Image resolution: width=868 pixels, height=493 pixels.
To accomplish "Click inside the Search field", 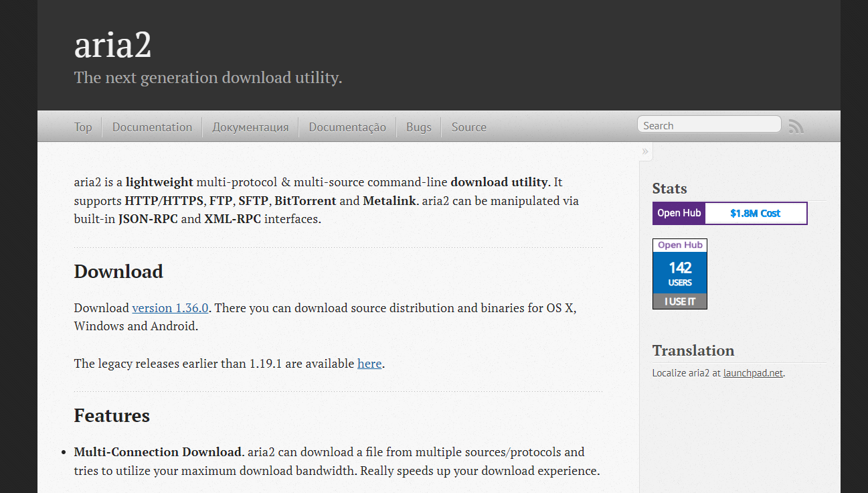I will point(708,125).
